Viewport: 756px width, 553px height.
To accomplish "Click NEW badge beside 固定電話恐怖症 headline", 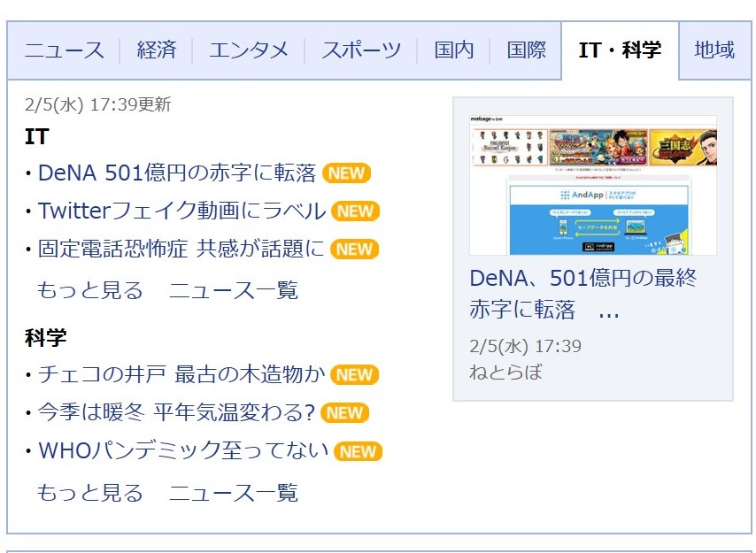I will click(354, 249).
